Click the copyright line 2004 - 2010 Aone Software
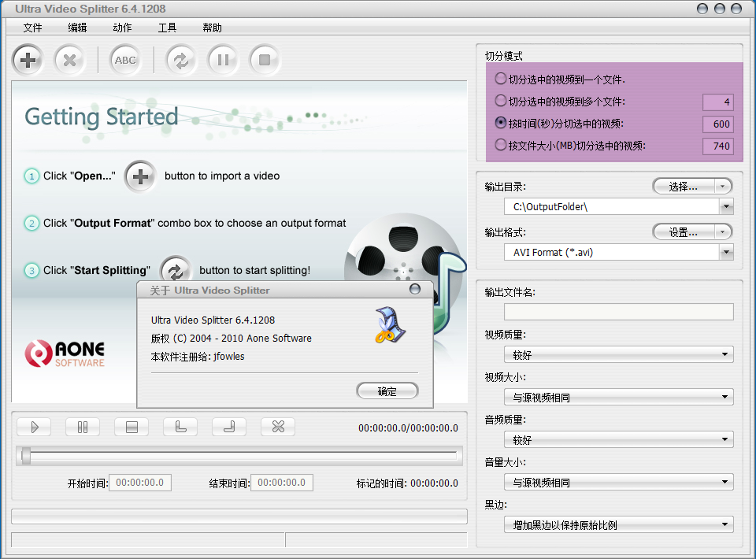Image resolution: width=756 pixels, height=559 pixels. (x=232, y=339)
